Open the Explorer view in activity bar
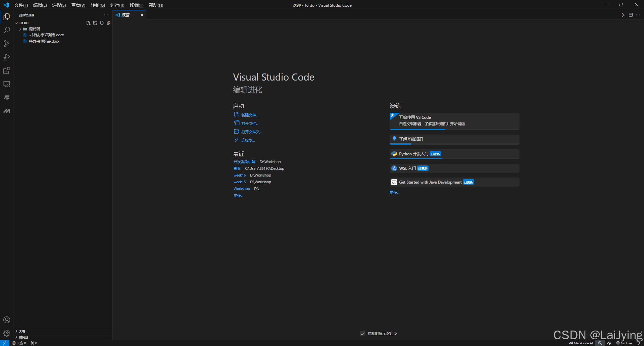Screen dimensions: 644x346 (x=7, y=16)
